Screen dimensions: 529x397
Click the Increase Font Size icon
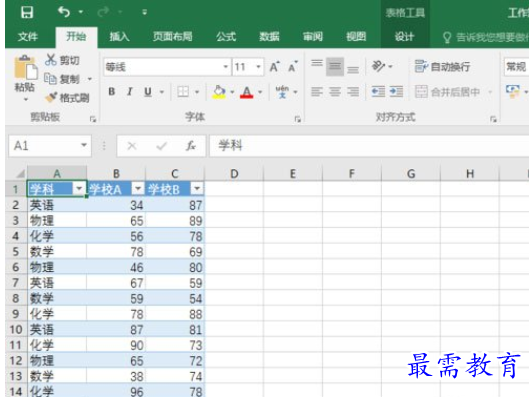click(x=275, y=67)
